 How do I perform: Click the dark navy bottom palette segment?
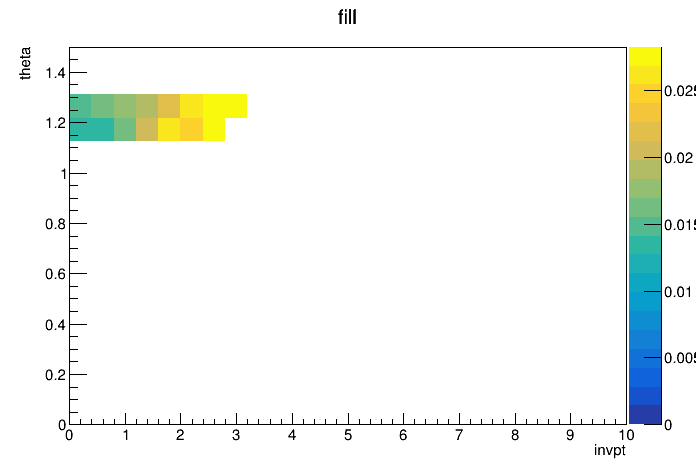[x=645, y=415]
